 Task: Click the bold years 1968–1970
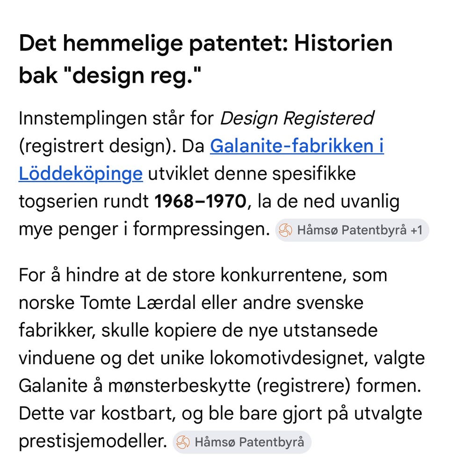[x=200, y=201]
